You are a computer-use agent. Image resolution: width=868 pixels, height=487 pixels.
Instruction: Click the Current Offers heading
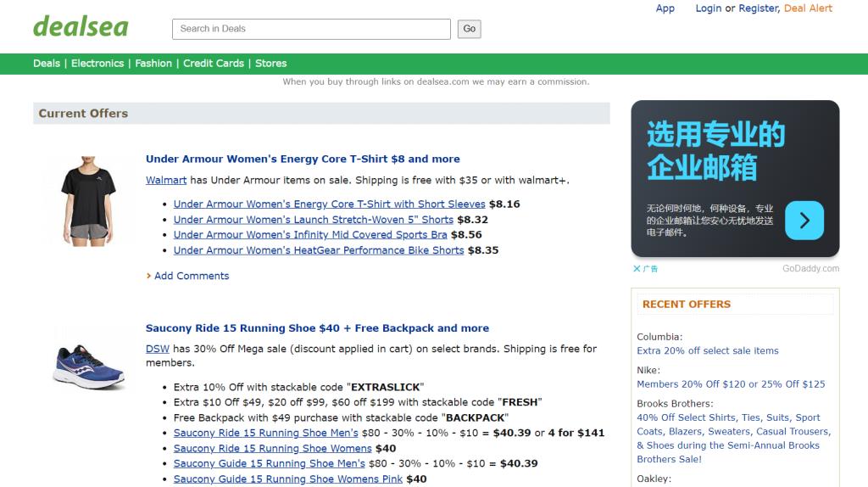coord(83,114)
